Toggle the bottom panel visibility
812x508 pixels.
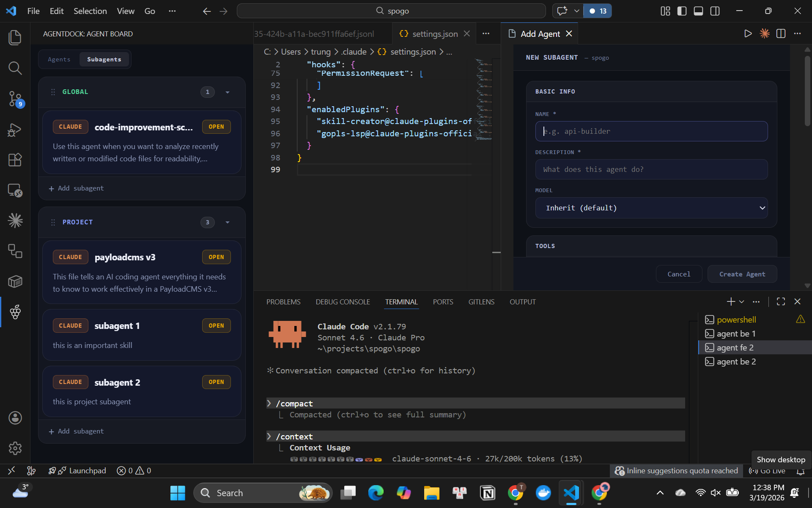coord(698,11)
